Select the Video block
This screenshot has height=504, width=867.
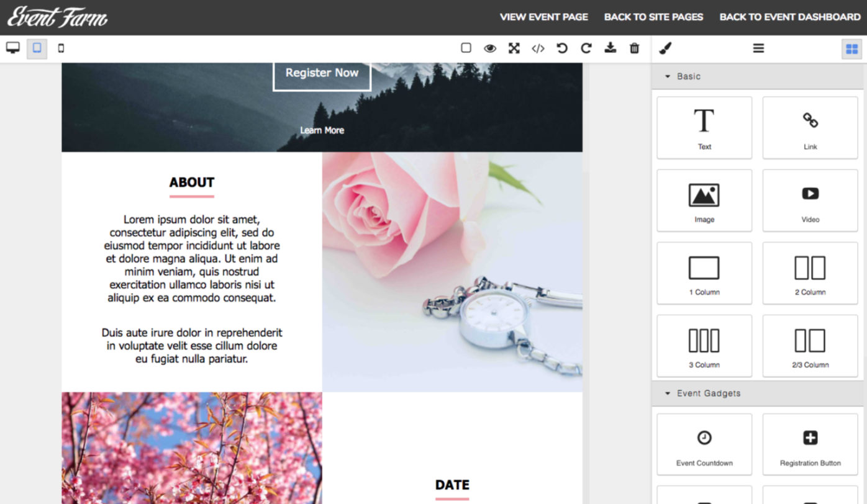click(x=810, y=200)
